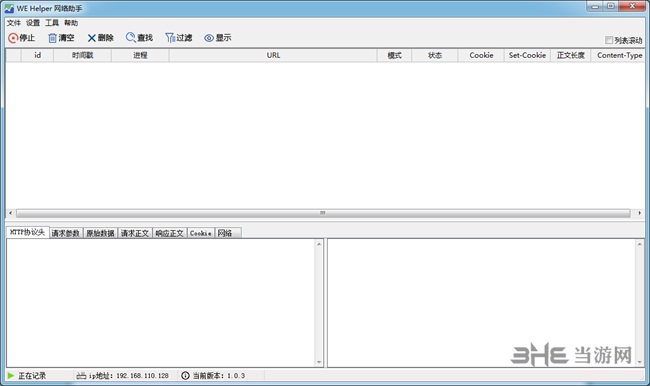Screen dimensions: 650x386
Task: Maximize the WE Helper window
Action: pos(611,6)
